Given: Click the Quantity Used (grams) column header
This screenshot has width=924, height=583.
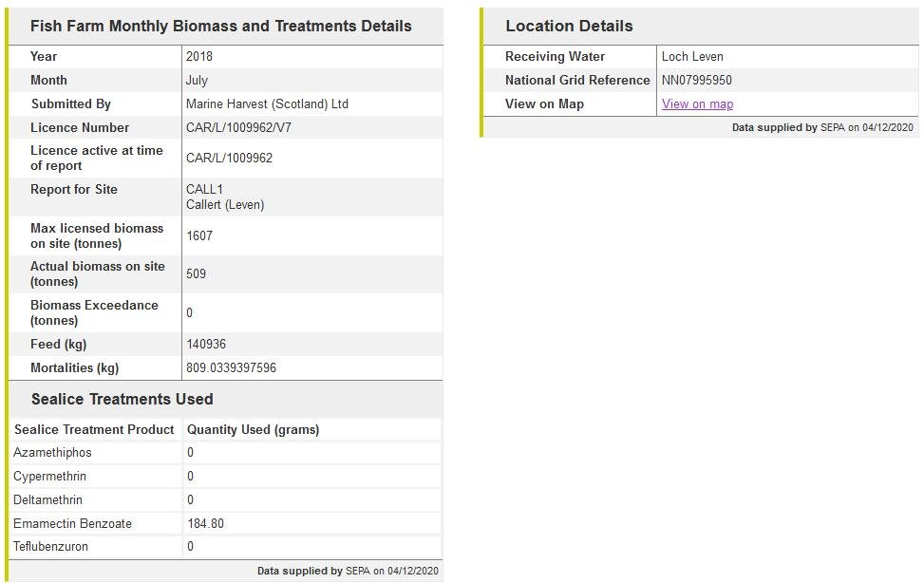Looking at the screenshot, I should (x=253, y=430).
